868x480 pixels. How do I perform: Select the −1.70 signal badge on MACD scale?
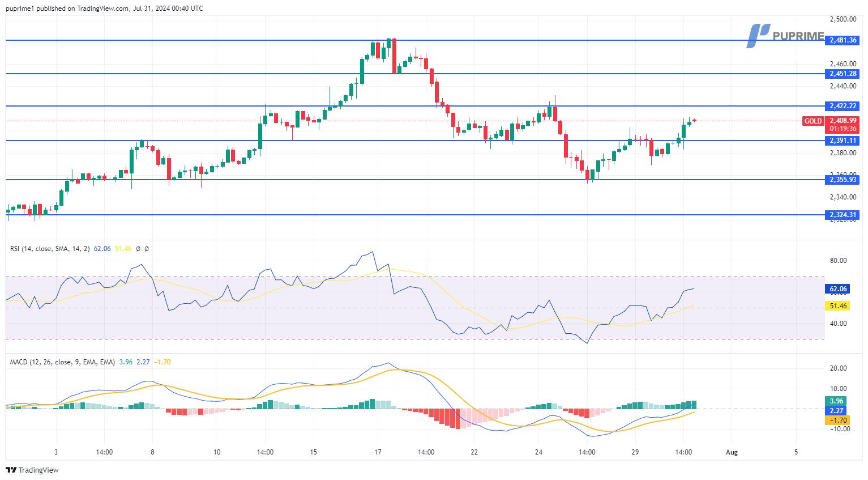(x=837, y=420)
